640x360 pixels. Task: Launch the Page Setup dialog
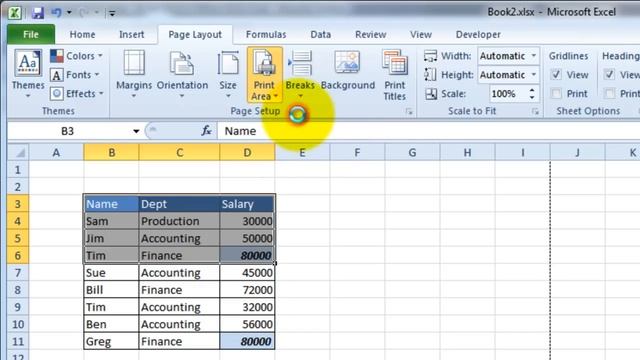409,111
